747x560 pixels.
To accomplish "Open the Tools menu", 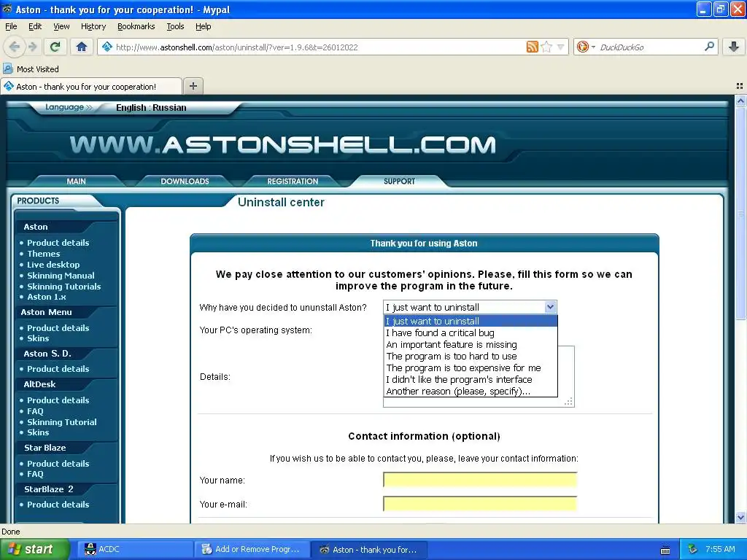I will (175, 26).
